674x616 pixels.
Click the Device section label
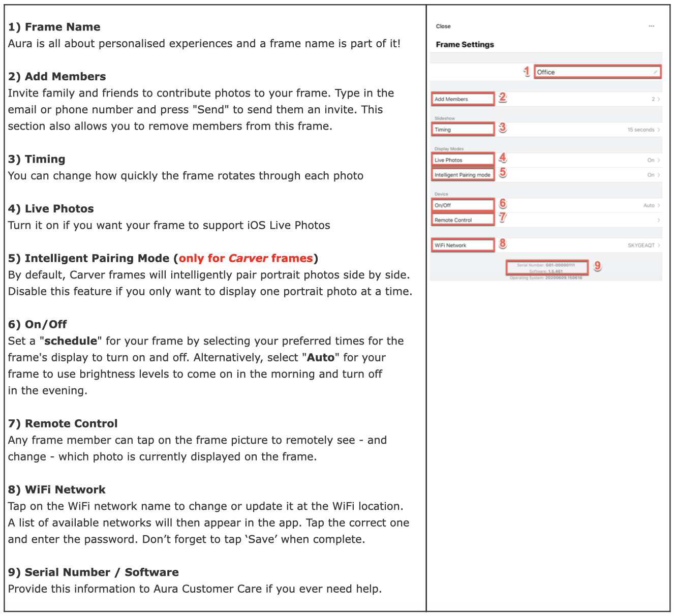point(441,194)
